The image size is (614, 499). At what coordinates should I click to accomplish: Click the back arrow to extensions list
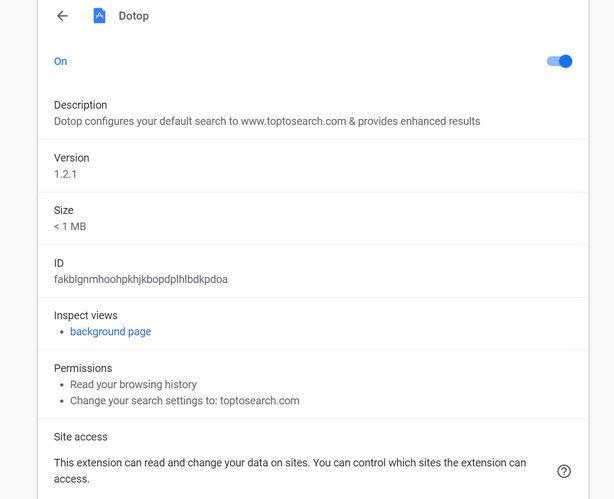(62, 16)
